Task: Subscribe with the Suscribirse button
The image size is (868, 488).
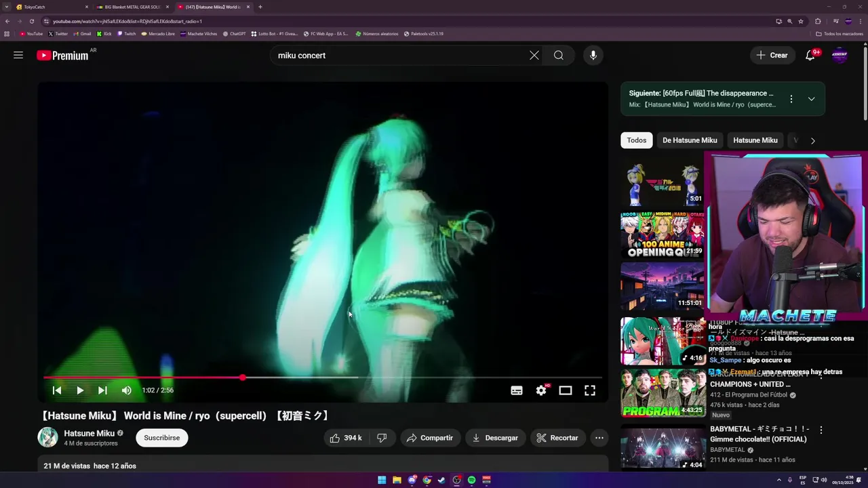Action: (162, 438)
